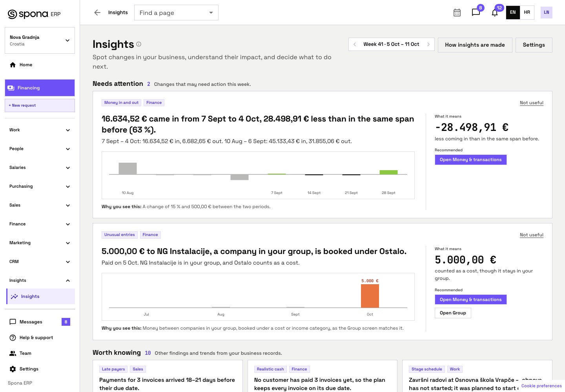Collapse the Insights menu section
Screen dimensions: 565x392
coord(40,280)
